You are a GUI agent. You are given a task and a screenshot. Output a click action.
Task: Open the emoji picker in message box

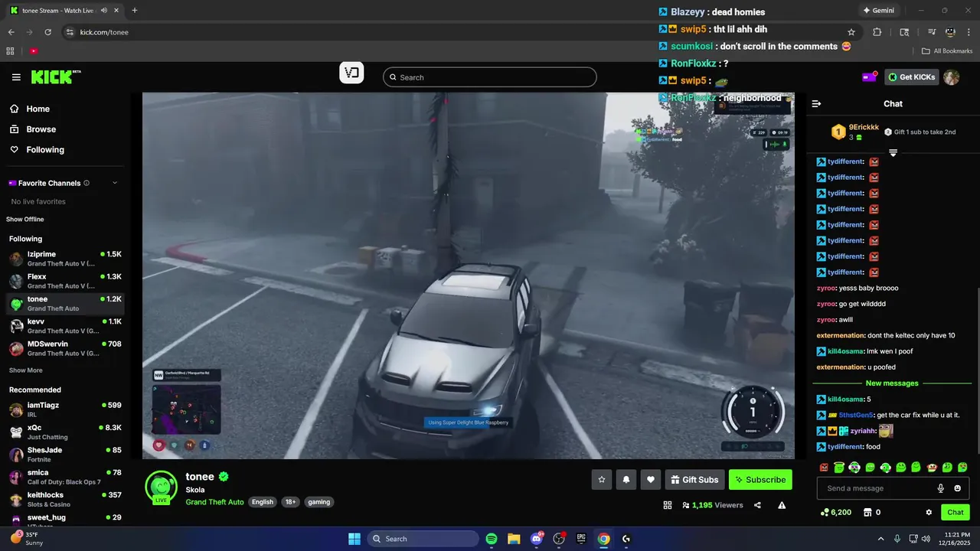point(957,488)
